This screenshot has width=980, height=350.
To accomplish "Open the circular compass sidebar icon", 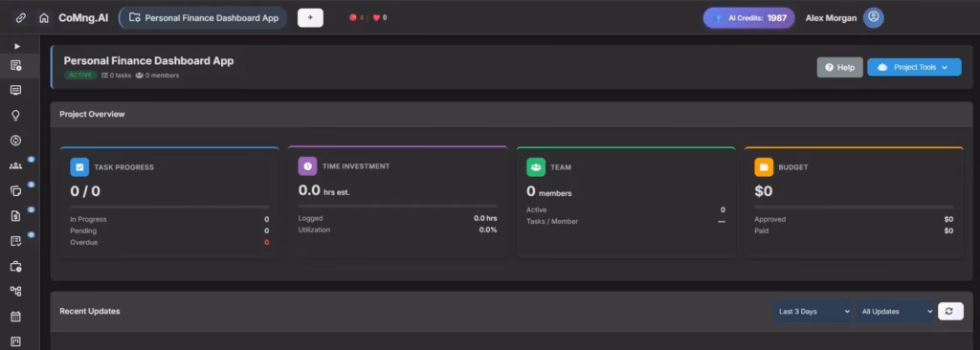I will (x=16, y=141).
